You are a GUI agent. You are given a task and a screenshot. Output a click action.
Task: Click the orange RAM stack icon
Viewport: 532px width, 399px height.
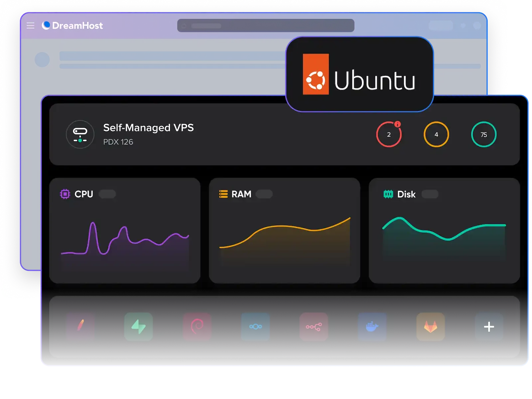pyautogui.click(x=223, y=194)
